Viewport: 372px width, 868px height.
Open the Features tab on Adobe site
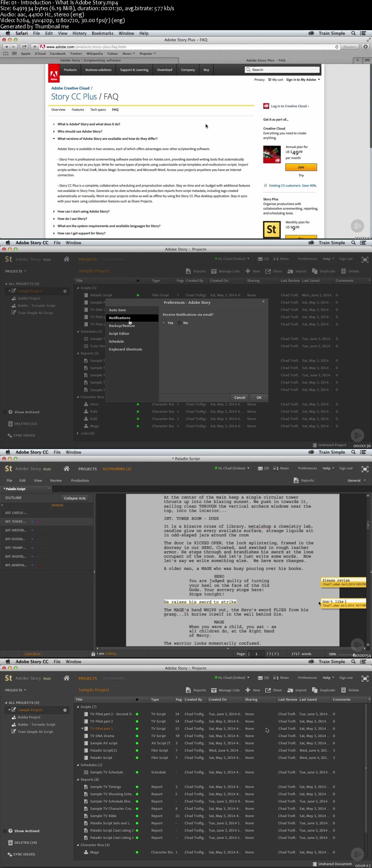pos(78,110)
